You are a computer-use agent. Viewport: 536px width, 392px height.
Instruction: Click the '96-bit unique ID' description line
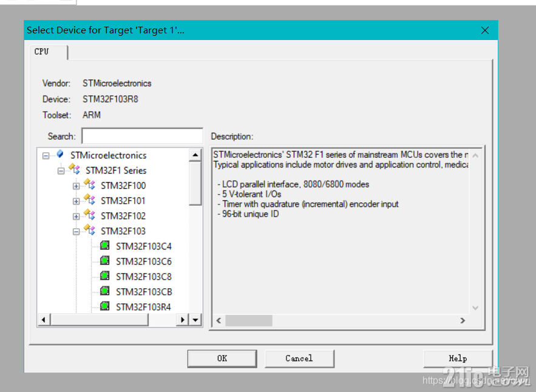(x=248, y=214)
